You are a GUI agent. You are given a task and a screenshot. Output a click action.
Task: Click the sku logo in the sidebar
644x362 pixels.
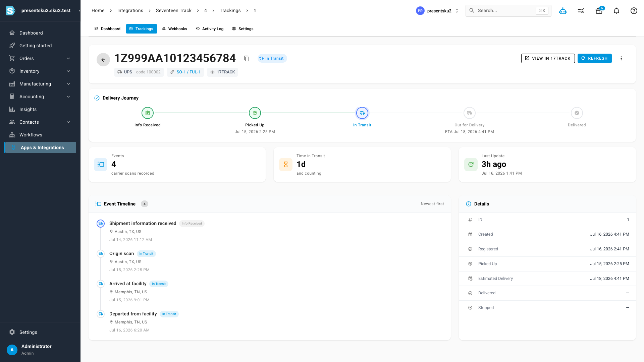(11, 11)
